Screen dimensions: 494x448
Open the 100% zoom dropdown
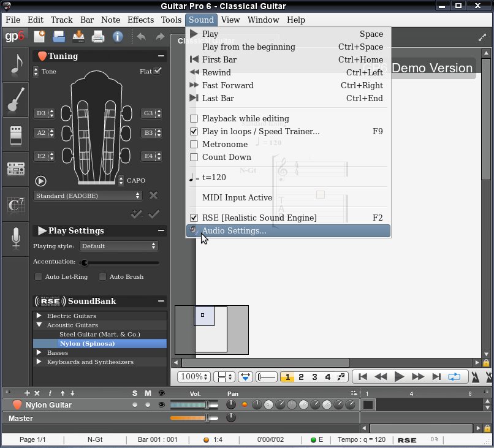click(x=194, y=377)
